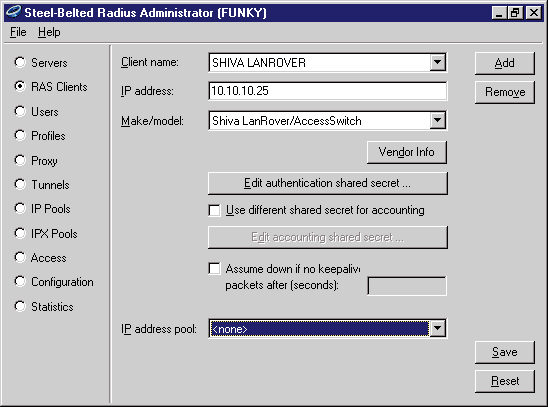The image size is (548, 407).
Task: Open the Make/model dropdown list
Action: (x=437, y=121)
